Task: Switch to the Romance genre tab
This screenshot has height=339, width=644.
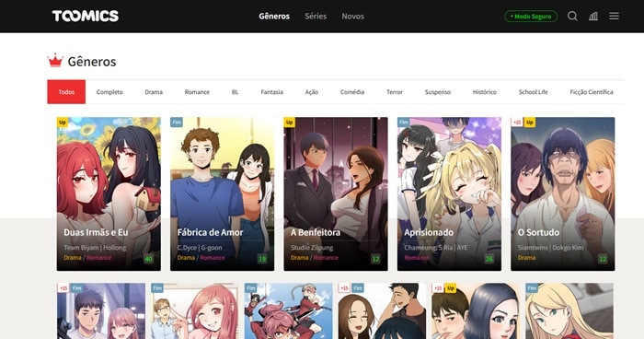Action: (197, 92)
